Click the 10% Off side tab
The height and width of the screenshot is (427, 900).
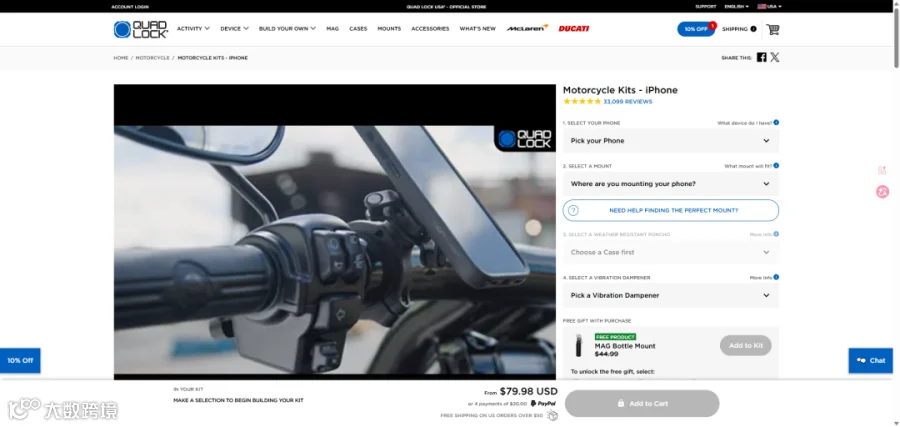[20, 360]
